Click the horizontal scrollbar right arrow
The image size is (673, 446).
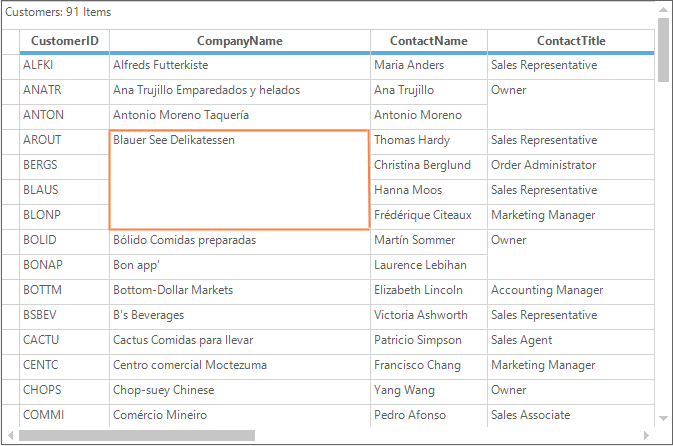point(646,436)
